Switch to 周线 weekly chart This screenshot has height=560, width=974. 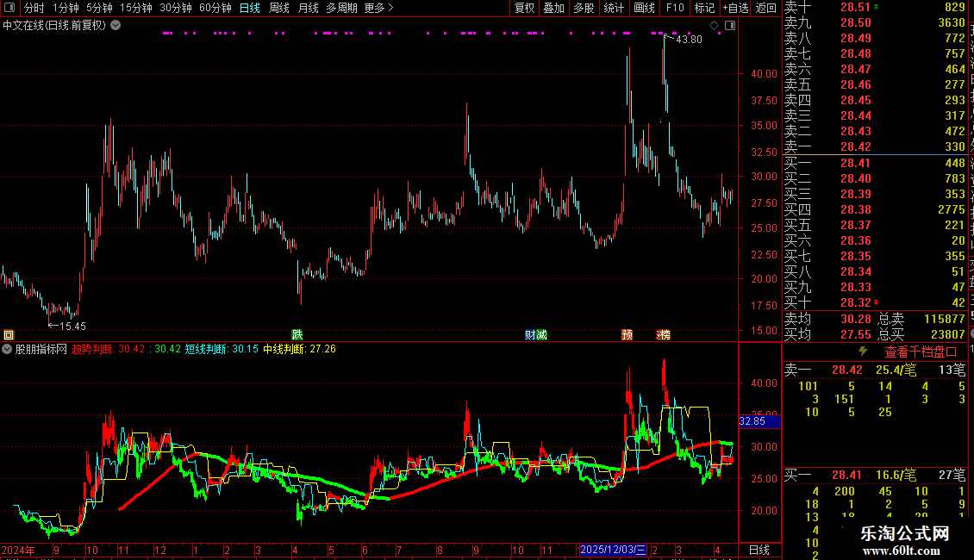tap(279, 8)
